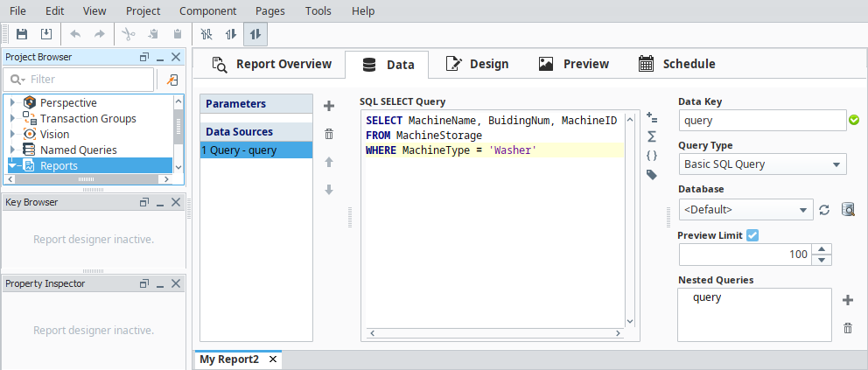
Task: Switch to the Design tab
Action: (x=477, y=64)
